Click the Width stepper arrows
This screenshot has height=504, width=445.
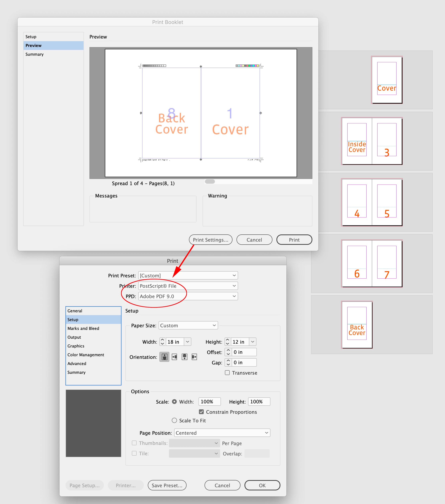(x=162, y=342)
